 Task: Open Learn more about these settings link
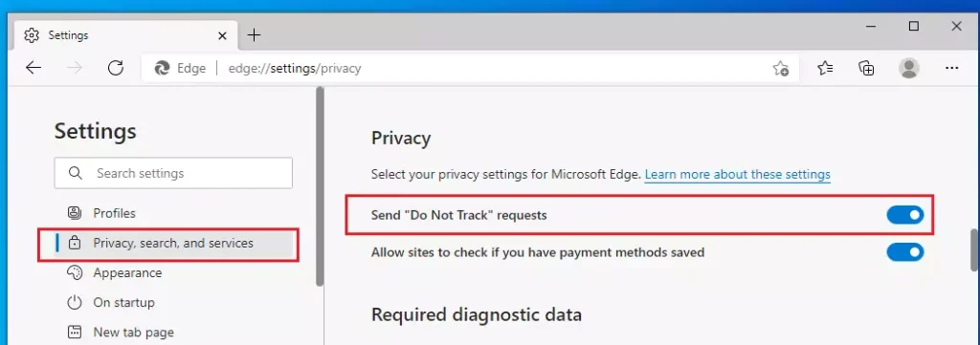pos(738,174)
